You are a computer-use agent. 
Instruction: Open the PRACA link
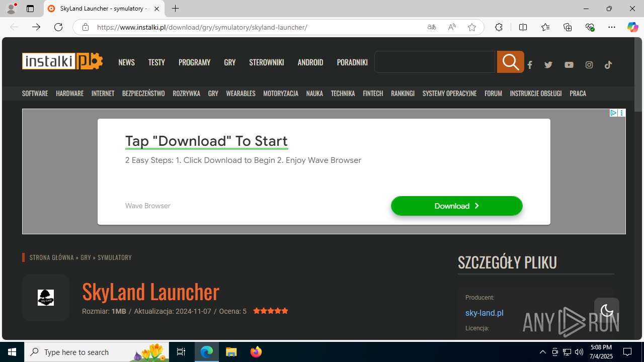coord(578,93)
